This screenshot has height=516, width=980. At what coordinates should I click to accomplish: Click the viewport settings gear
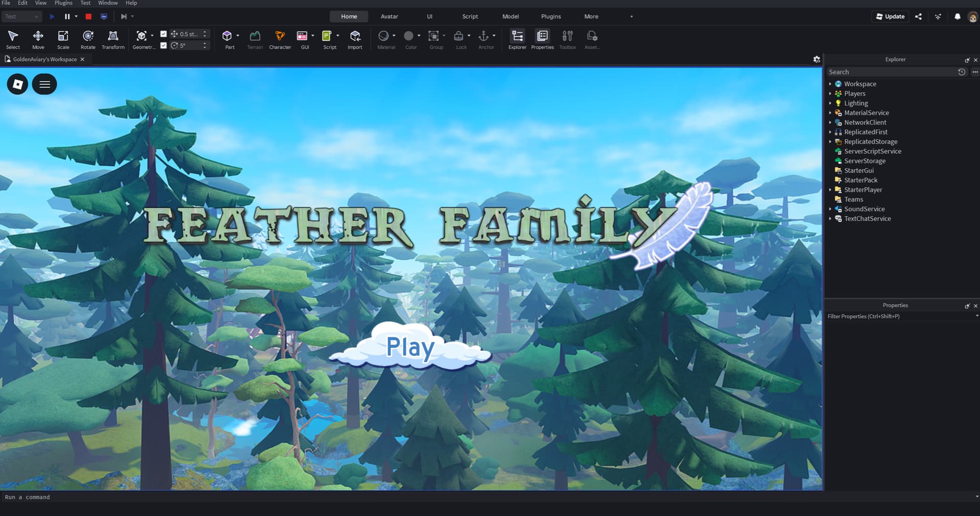(817, 59)
